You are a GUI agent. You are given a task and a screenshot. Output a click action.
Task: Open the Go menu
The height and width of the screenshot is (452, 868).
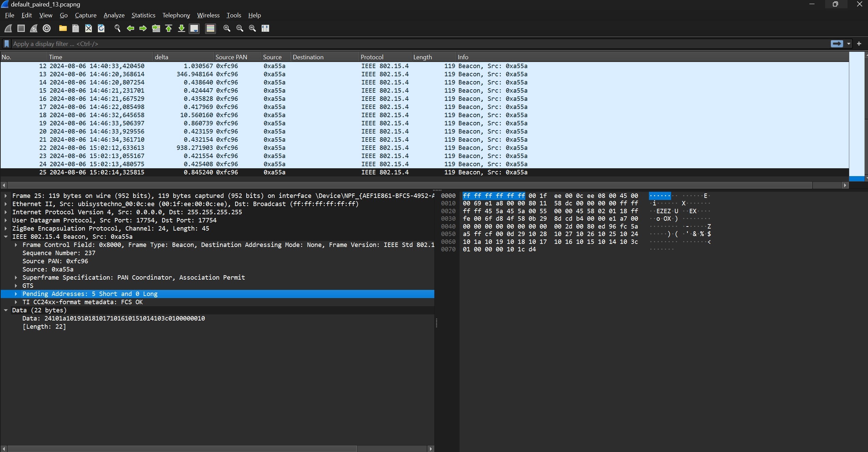click(64, 15)
